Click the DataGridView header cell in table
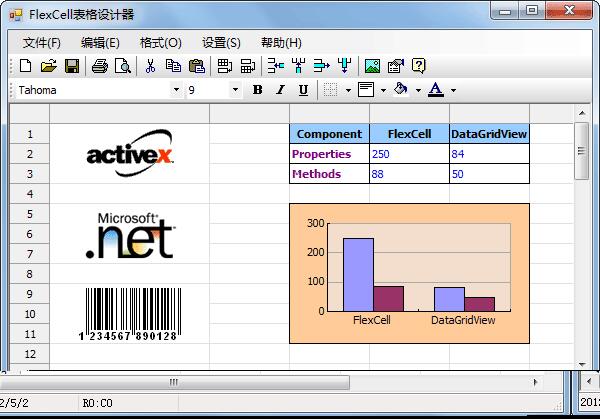This screenshot has height=419, width=600. pyautogui.click(x=489, y=134)
